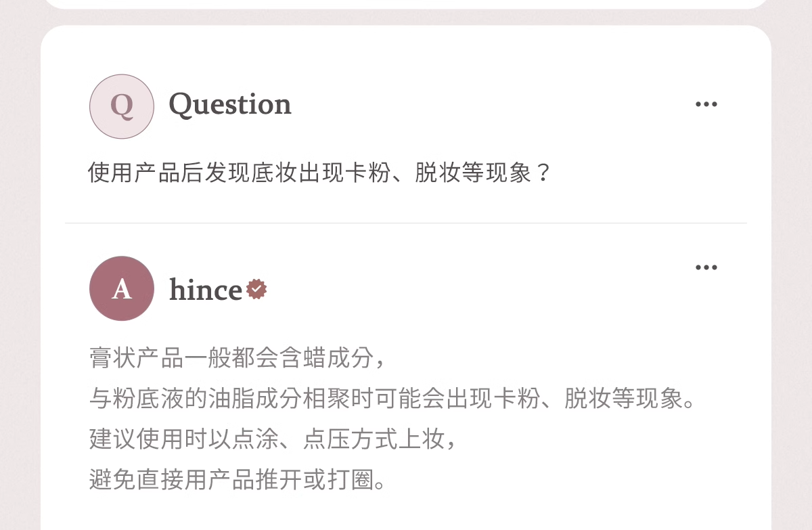Click the Question heading text
This screenshot has height=530, width=812.
(230, 104)
